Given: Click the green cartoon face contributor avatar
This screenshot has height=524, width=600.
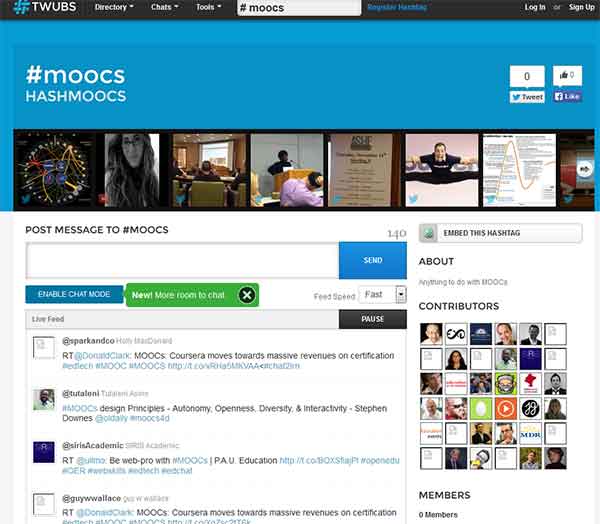Looking at the screenshot, I should point(505,384).
